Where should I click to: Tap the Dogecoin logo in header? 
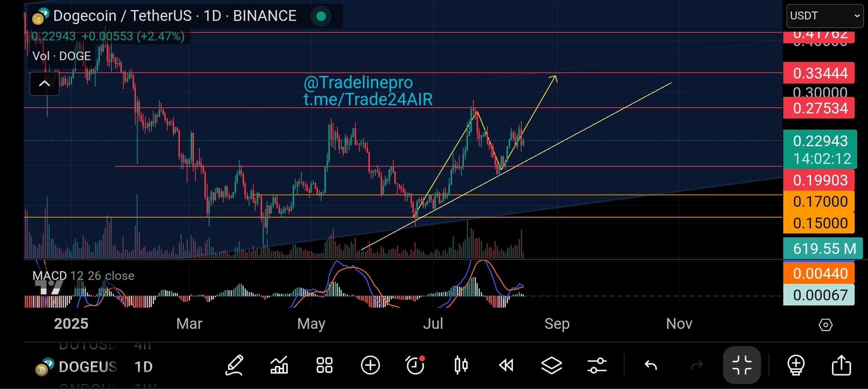click(x=40, y=16)
